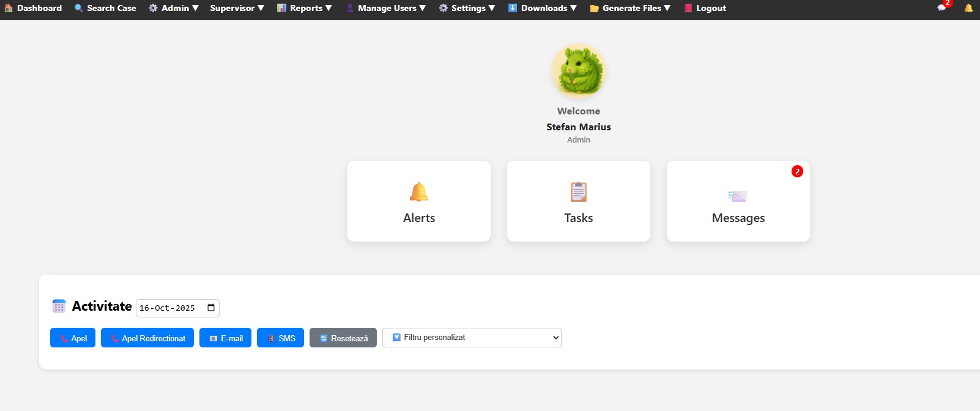980x411 pixels.
Task: Open the calendar picker in date field
Action: coord(211,308)
